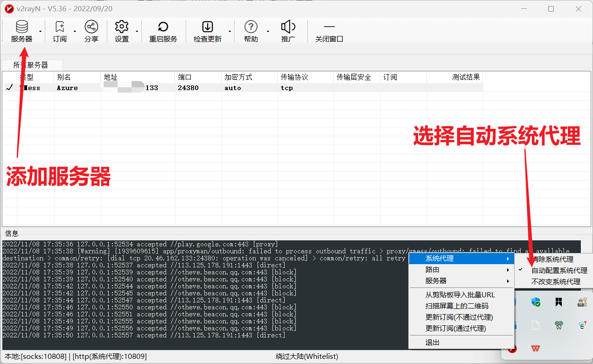Click 退出 (Exit) in the context menu
Screen dimensions: 593x364
tap(433, 343)
